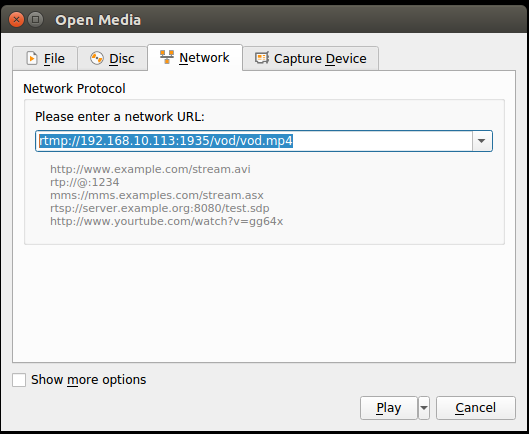Click the 'Please enter a network URL:' label
The height and width of the screenshot is (434, 529).
(120, 117)
